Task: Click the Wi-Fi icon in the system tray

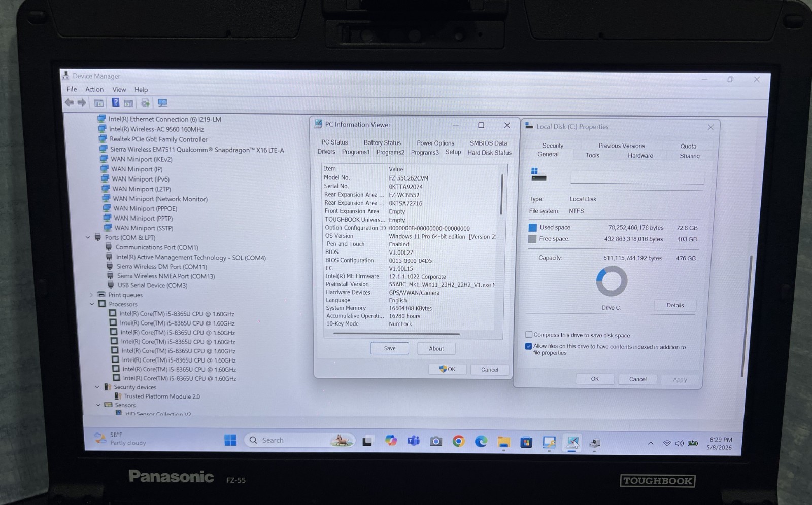Action: click(667, 443)
